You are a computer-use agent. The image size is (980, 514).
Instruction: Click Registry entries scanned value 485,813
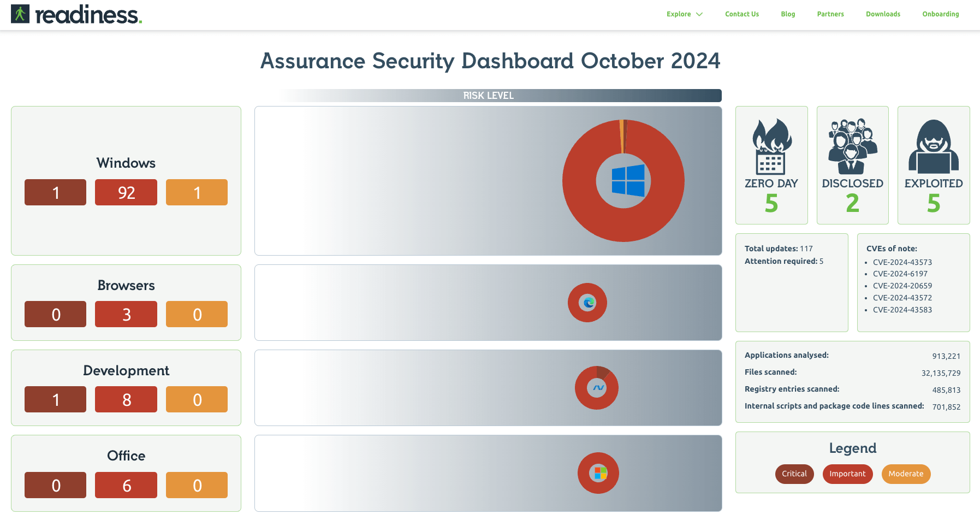(x=946, y=390)
